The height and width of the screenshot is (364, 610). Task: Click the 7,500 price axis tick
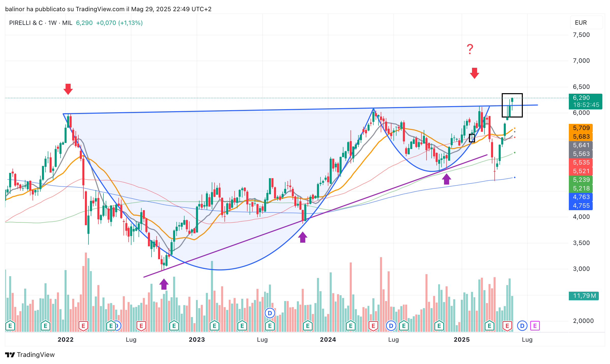tap(581, 35)
